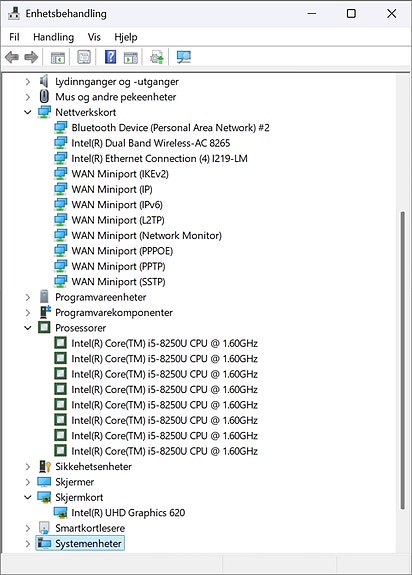This screenshot has width=412, height=575.
Task: Click Scan for hardware changes monitor icon
Action: pyautogui.click(x=184, y=57)
